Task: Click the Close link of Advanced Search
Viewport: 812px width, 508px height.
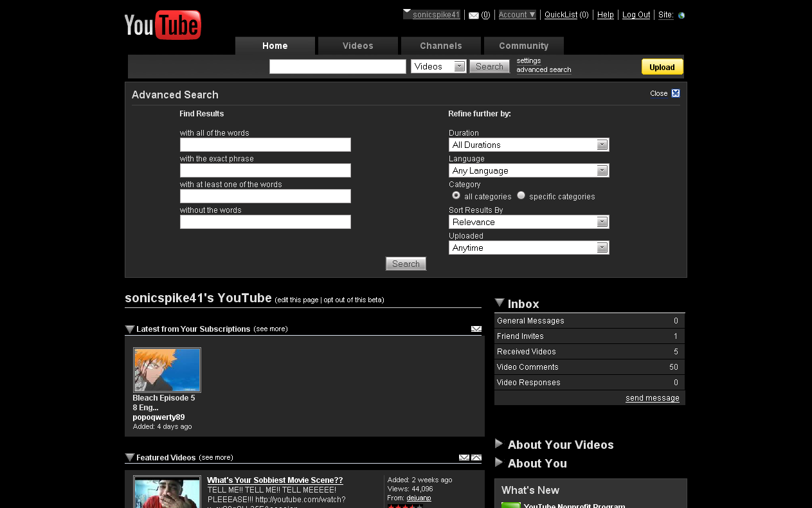Action: [x=659, y=94]
